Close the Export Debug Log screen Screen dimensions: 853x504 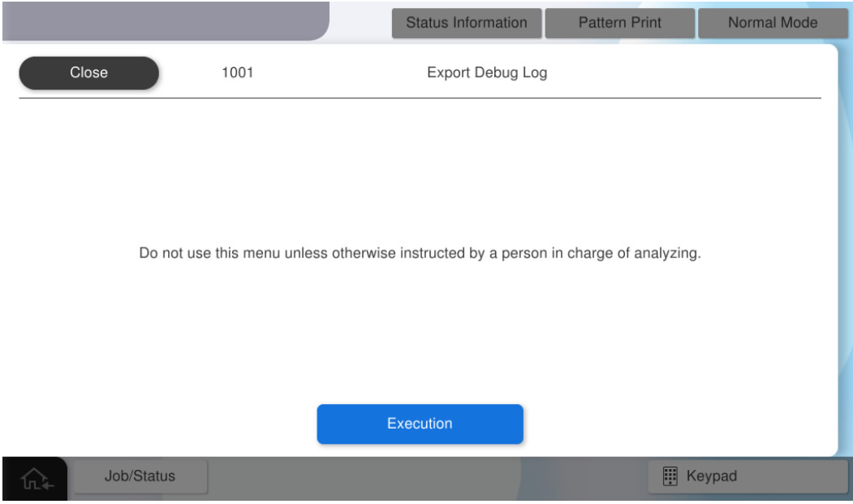pyautogui.click(x=89, y=73)
